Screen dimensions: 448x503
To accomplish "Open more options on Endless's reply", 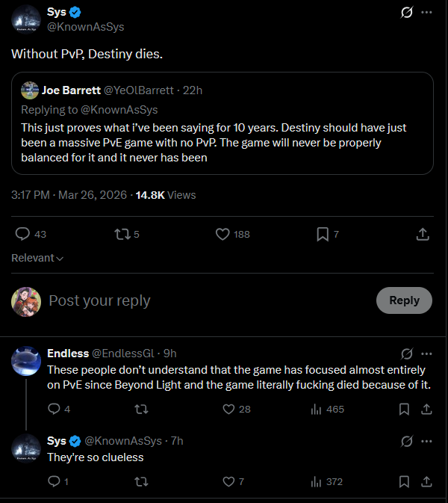I will pyautogui.click(x=426, y=353).
